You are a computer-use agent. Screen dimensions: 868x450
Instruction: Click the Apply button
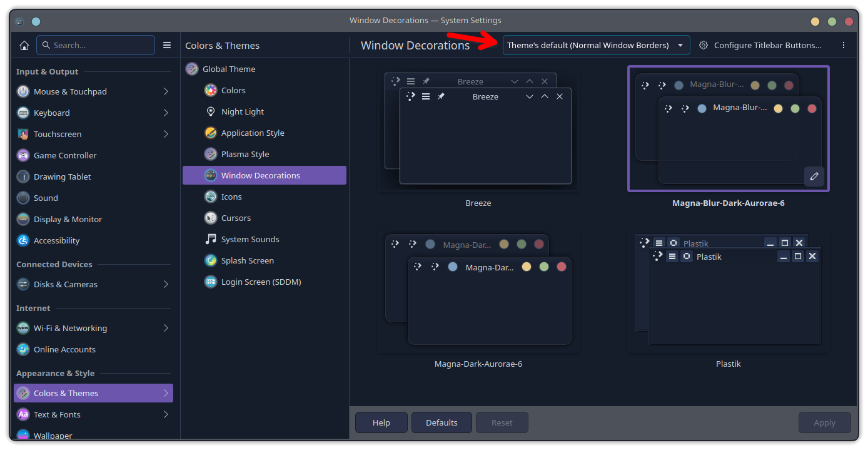click(x=825, y=422)
